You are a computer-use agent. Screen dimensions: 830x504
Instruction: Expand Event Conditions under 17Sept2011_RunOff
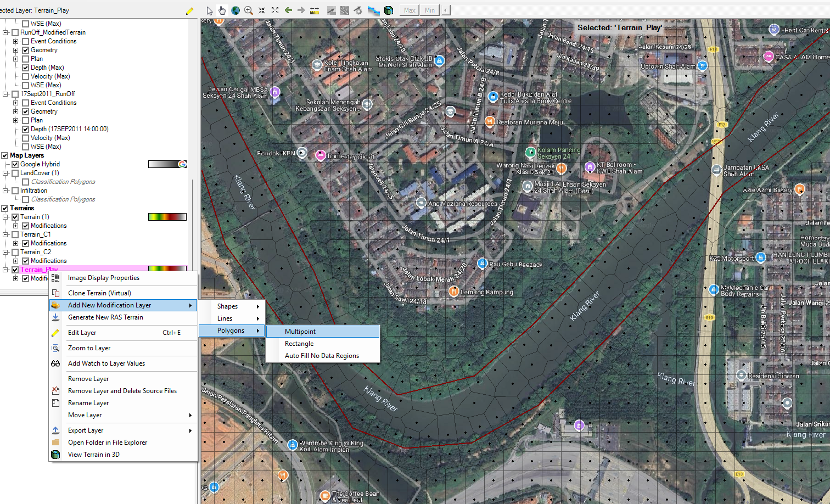[x=16, y=103]
